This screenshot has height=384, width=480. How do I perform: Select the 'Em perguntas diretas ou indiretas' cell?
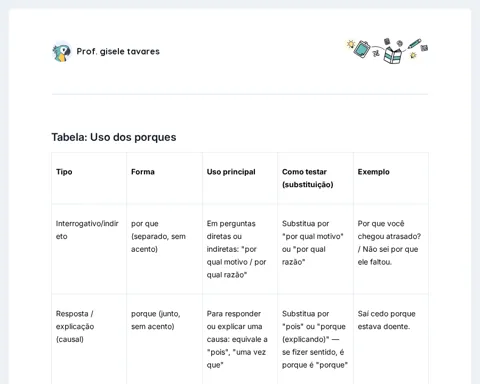[236, 249]
